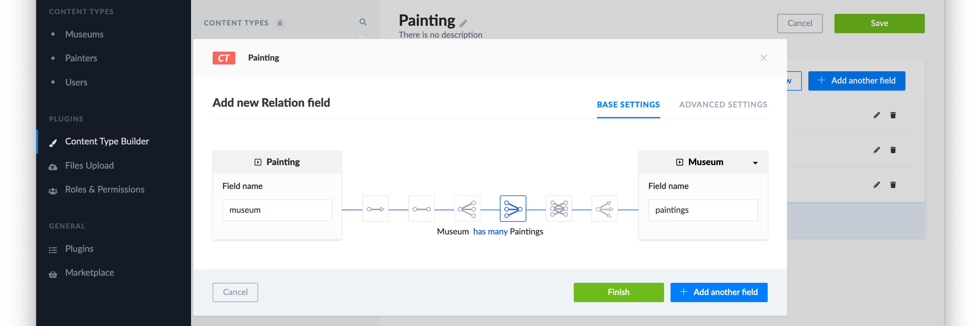
Task: Focus the paintings field name input
Action: (703, 210)
